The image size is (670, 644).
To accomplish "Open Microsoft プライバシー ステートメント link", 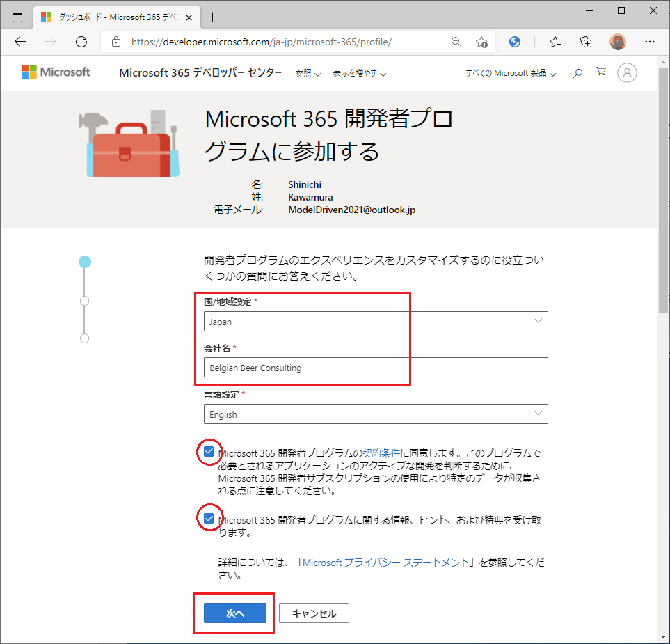I will [386, 563].
